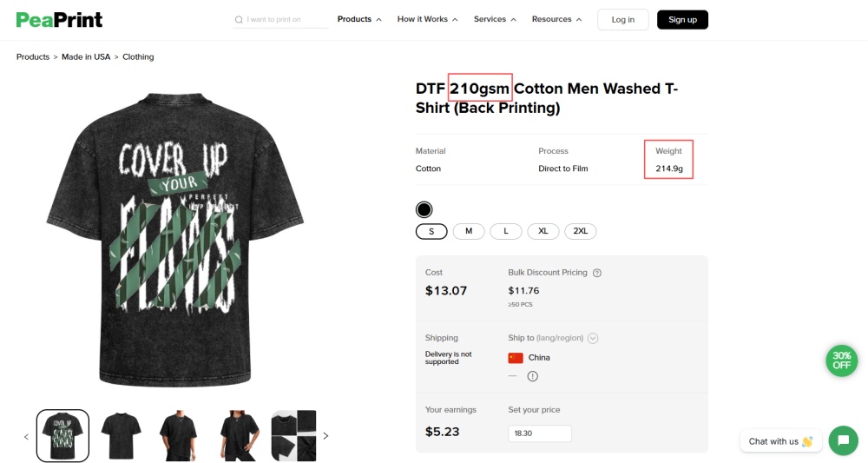Click the search magnifier icon
This screenshot has width=868, height=463.
(x=239, y=19)
